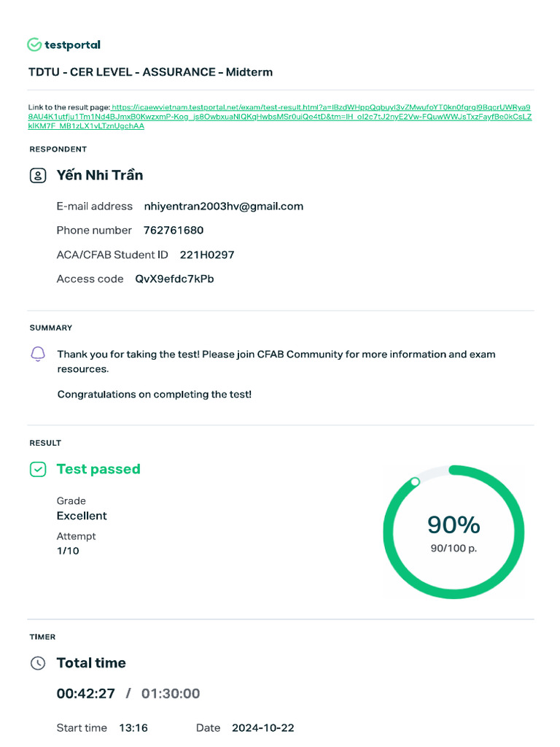Click the respondent person icon
Image resolution: width=560 pixels, height=747 pixels.
click(x=38, y=176)
